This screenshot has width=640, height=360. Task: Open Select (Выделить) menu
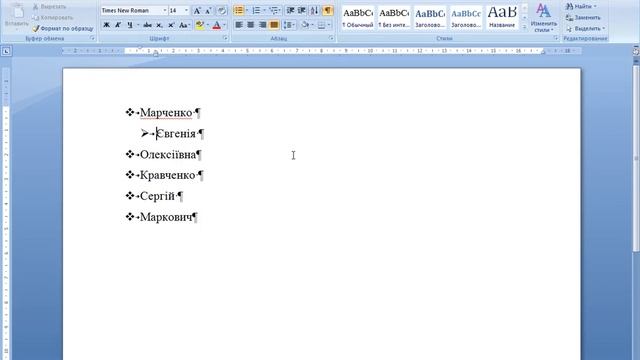[585, 29]
